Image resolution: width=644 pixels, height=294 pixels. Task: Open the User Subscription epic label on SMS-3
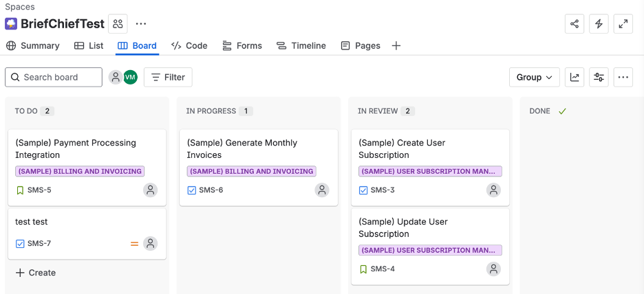coord(431,172)
